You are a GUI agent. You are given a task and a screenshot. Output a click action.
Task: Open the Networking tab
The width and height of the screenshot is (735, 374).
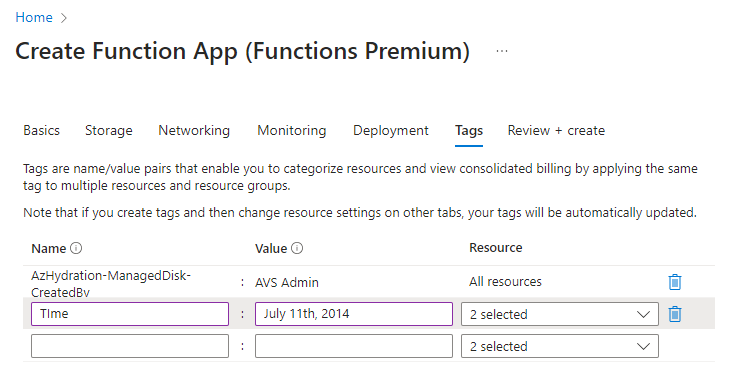pos(194,130)
